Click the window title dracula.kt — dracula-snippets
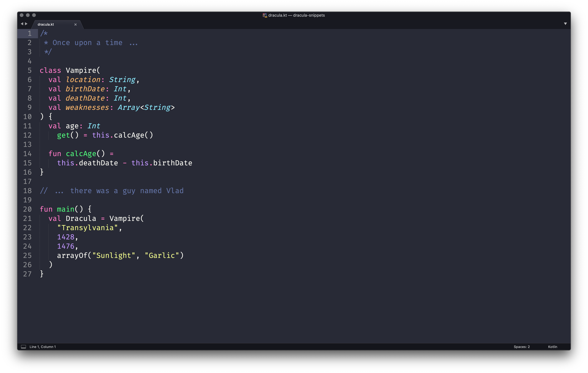The image size is (588, 373). point(296,15)
